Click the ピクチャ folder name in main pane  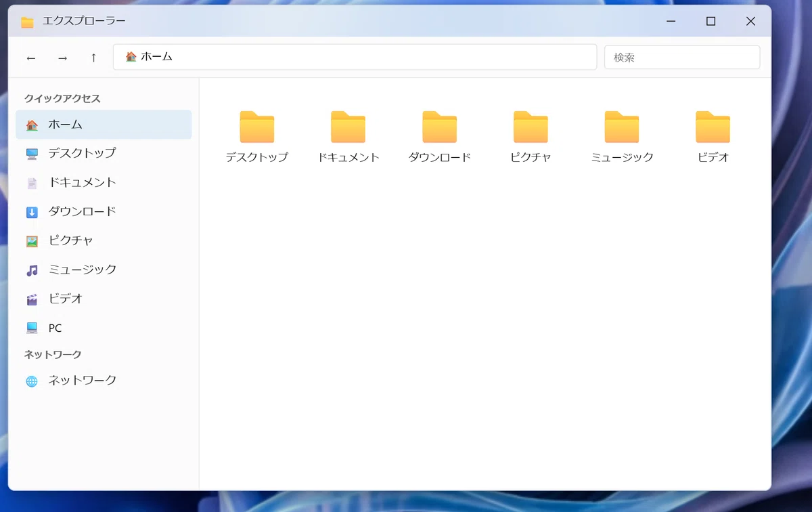[x=531, y=157]
